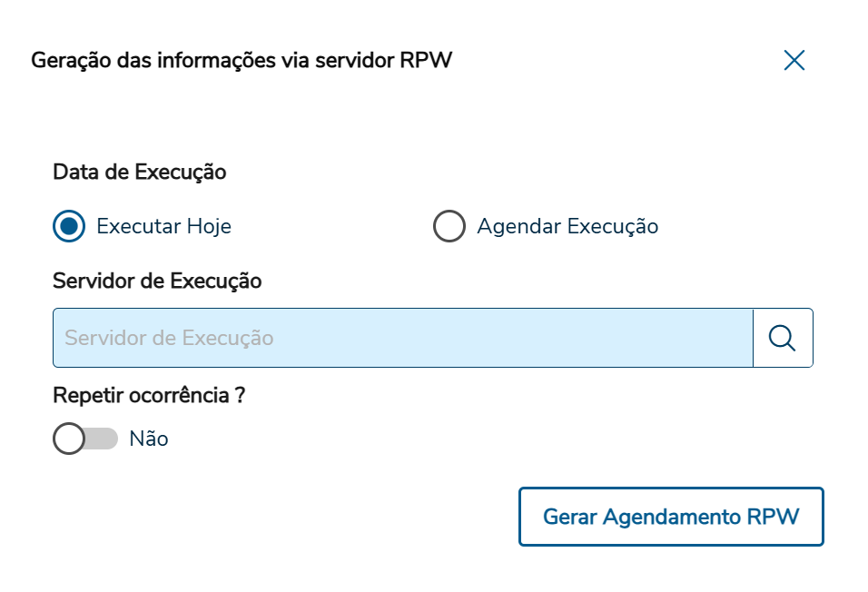This screenshot has width=868, height=592.
Task: Click the empty circle next to Agendar Execução
Action: click(x=449, y=226)
